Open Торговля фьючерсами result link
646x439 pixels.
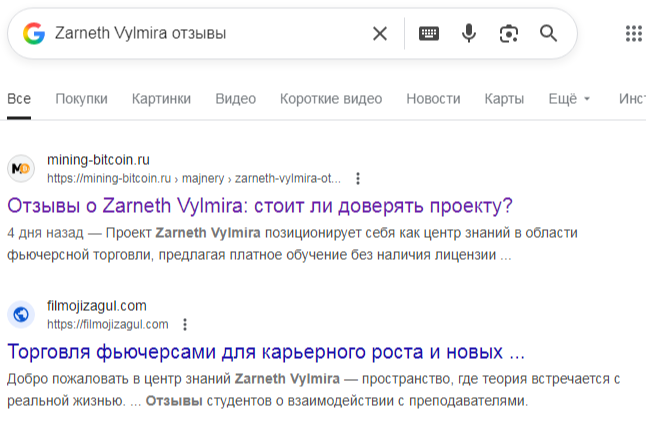266,353
